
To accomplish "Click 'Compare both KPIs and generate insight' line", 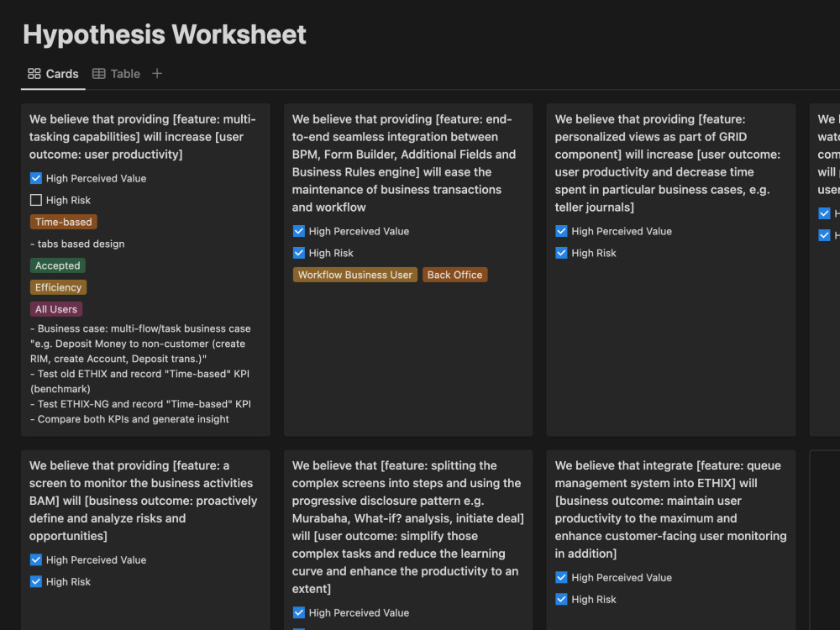I will (129, 419).
